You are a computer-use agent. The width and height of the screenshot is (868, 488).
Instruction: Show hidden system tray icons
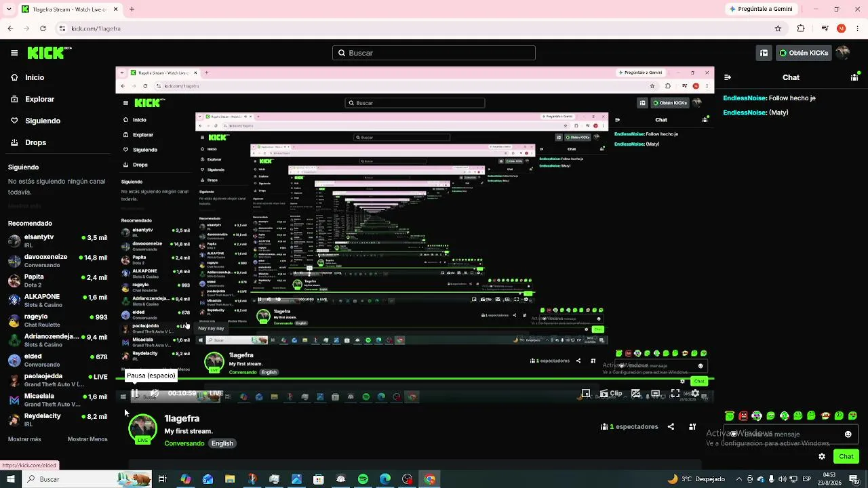(739, 479)
